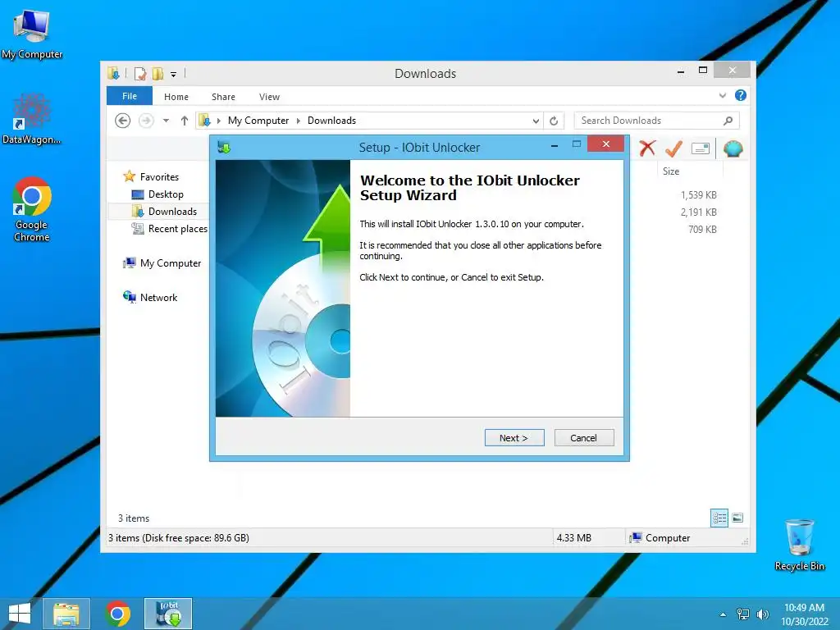Open Home ribbon tab
Screen dimensions: 840x630
coord(176,97)
